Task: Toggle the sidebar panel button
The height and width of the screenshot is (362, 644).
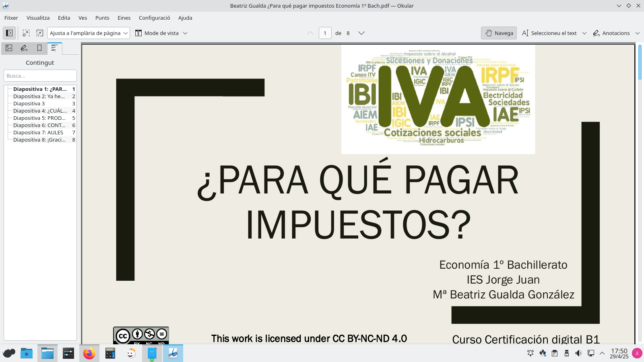Action: point(9,33)
